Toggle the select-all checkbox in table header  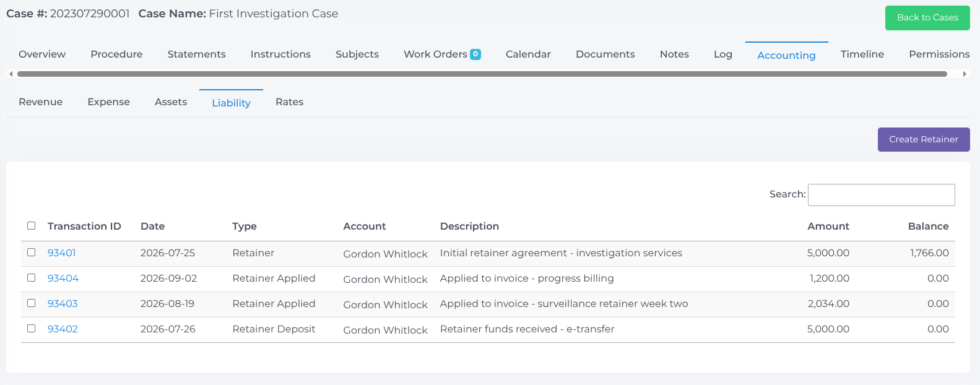point(32,226)
